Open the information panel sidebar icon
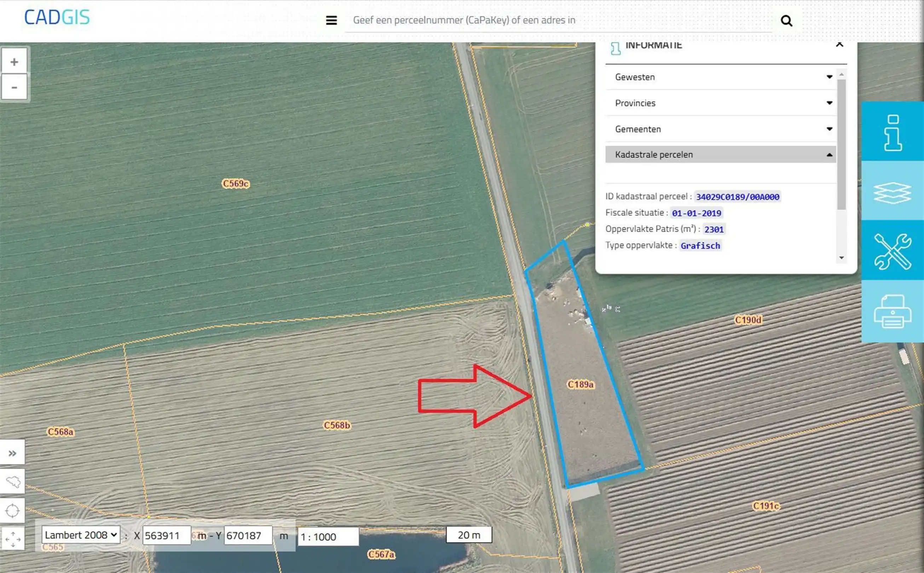The width and height of the screenshot is (924, 573). coord(893,132)
